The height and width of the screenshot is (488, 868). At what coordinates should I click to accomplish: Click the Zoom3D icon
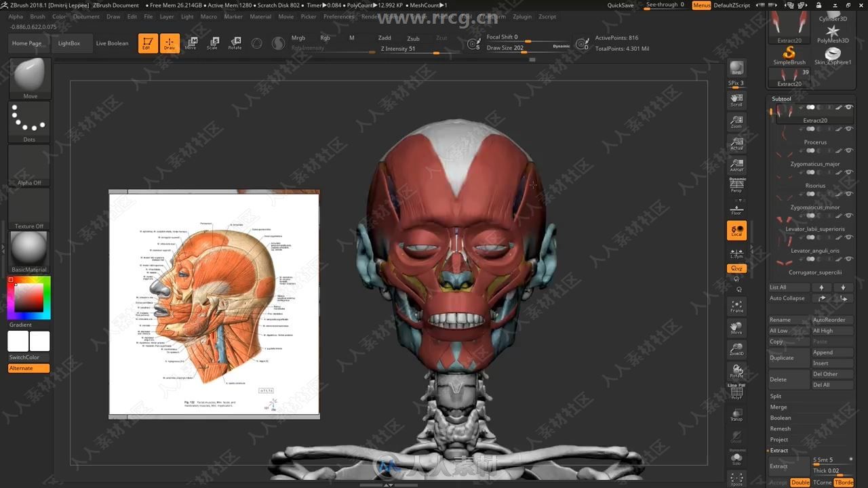736,350
